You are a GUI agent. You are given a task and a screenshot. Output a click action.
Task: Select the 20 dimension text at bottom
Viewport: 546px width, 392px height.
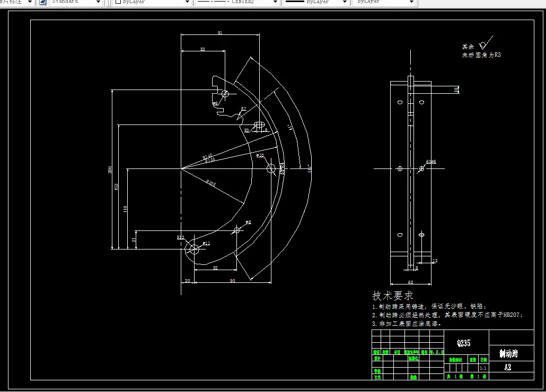coord(187,281)
